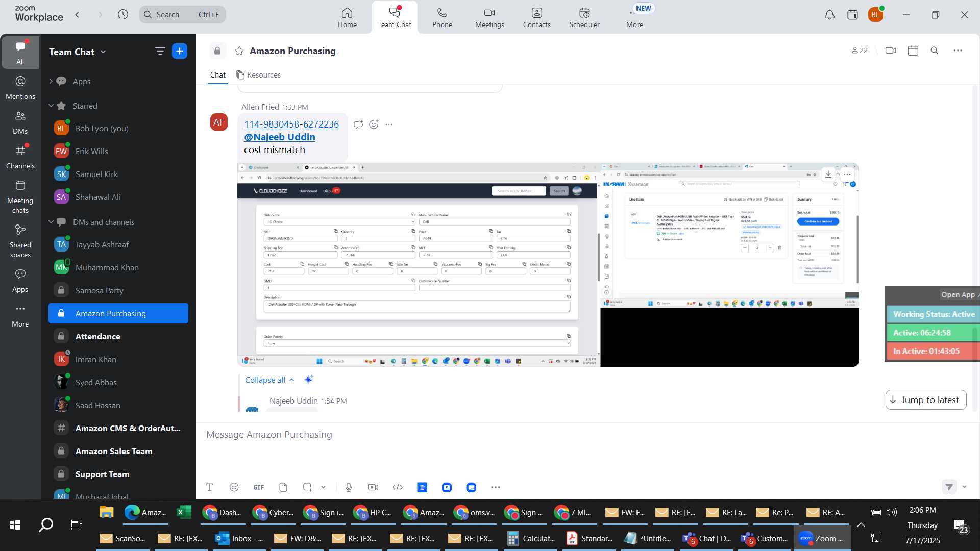
Task: Start a video meeting for this channel
Action: pos(891,51)
